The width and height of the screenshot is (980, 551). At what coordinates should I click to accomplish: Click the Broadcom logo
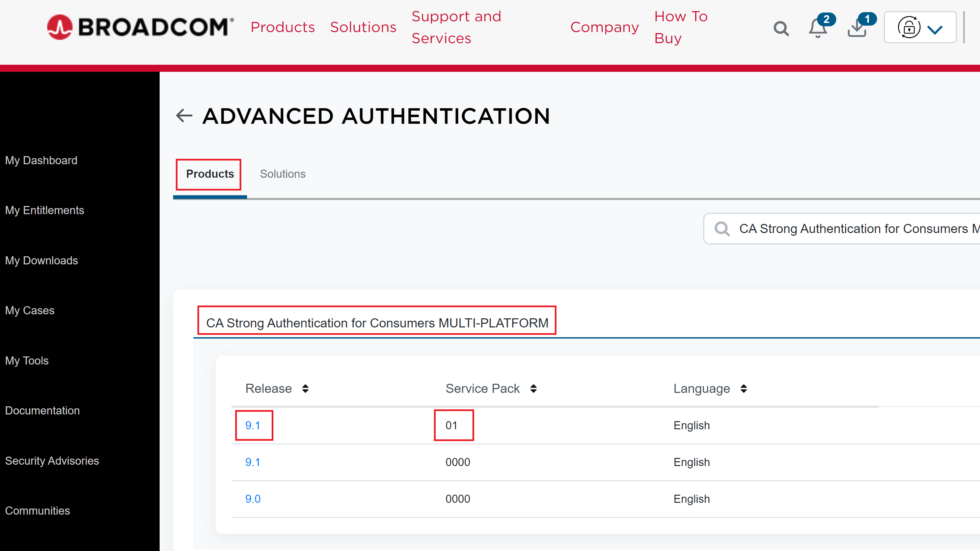tap(140, 27)
